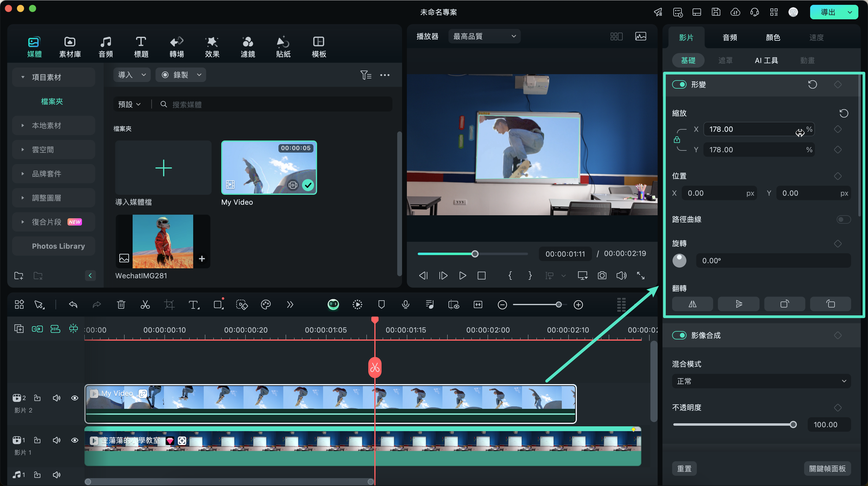This screenshot has width=868, height=486.
Task: Hide video track 1 with the eye icon
Action: click(x=75, y=440)
